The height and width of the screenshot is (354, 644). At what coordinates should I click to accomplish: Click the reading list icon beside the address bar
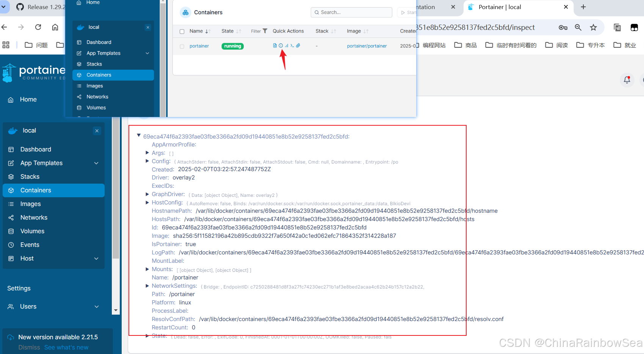[x=617, y=27]
